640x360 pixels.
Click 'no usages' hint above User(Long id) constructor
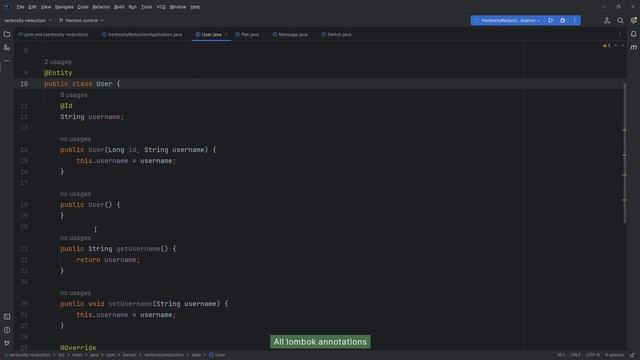76,139
